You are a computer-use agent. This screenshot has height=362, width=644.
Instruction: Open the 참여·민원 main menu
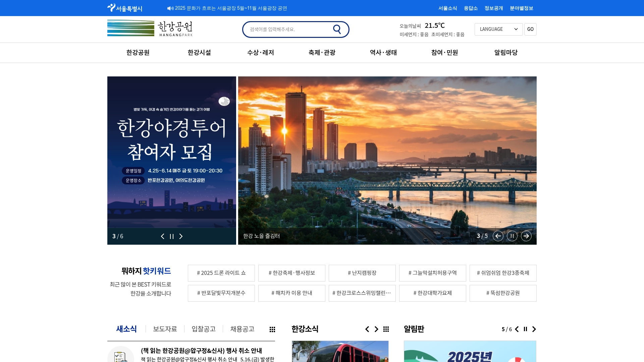445,53
